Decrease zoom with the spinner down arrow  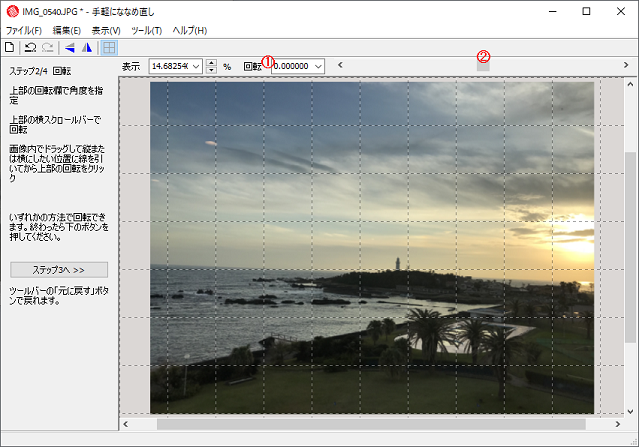coord(211,70)
